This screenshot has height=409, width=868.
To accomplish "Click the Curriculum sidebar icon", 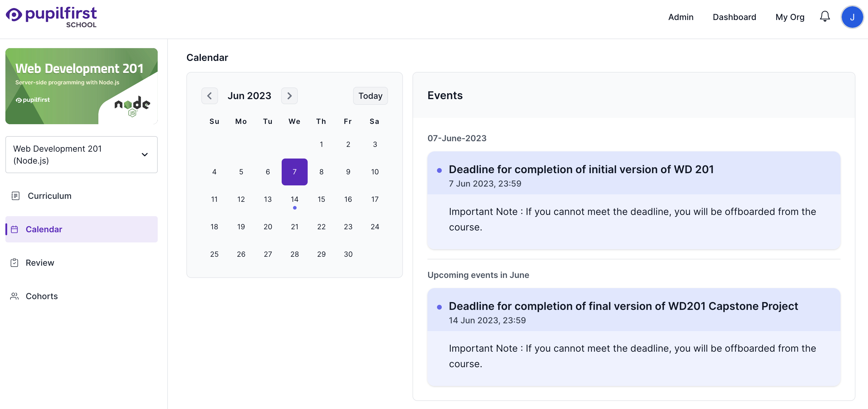I will [16, 196].
